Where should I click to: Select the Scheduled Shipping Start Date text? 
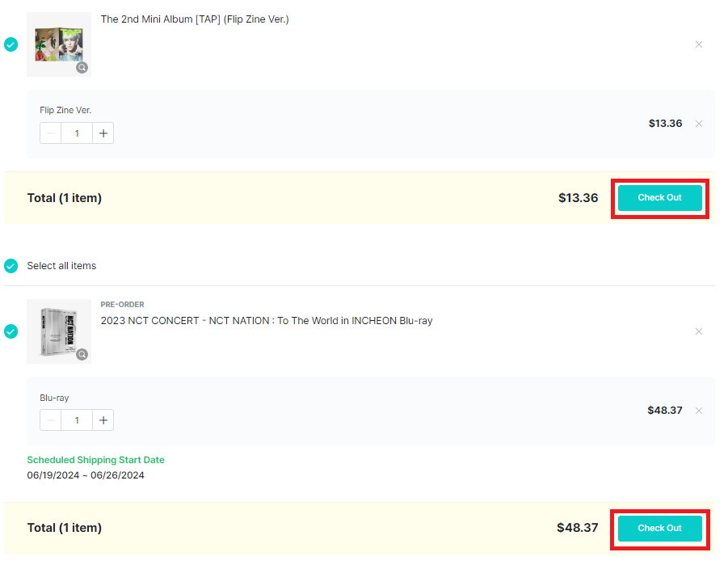[95, 460]
